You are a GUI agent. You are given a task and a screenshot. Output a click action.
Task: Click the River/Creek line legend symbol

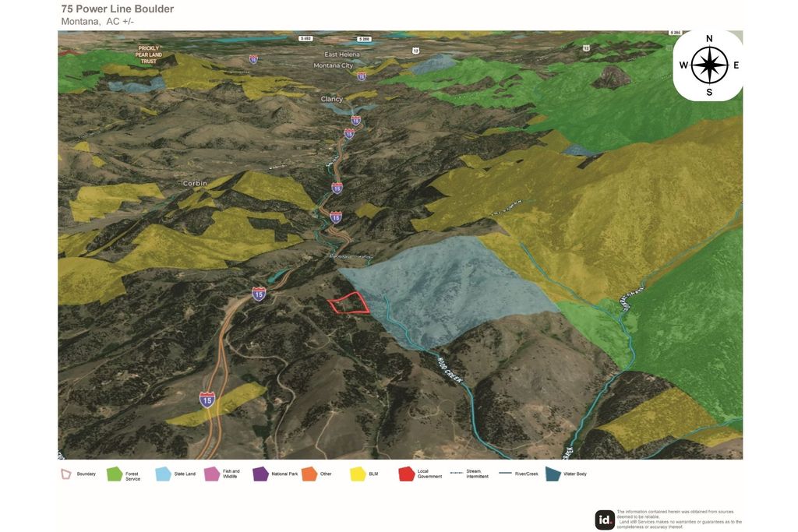click(505, 474)
